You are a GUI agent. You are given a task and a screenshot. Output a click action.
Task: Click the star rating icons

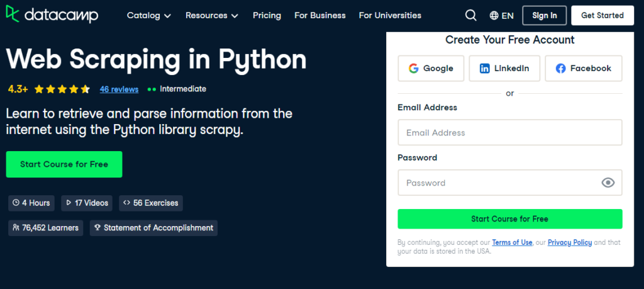coord(62,89)
